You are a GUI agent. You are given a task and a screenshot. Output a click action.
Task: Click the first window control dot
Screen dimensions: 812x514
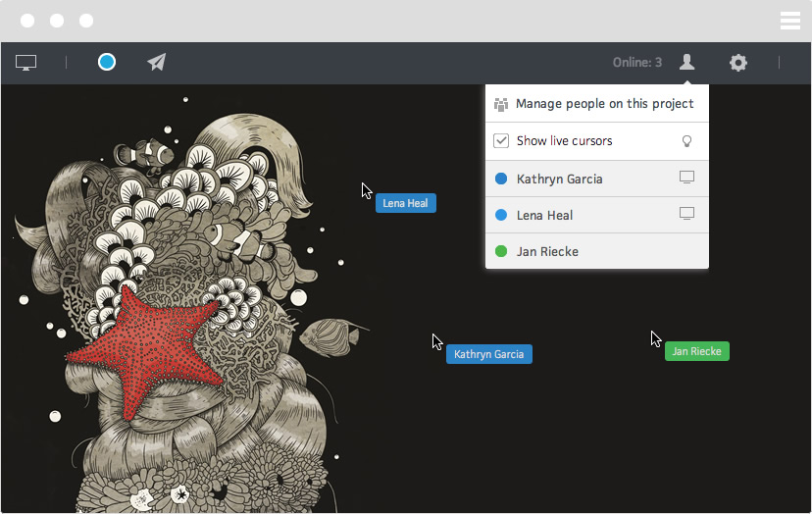click(27, 21)
